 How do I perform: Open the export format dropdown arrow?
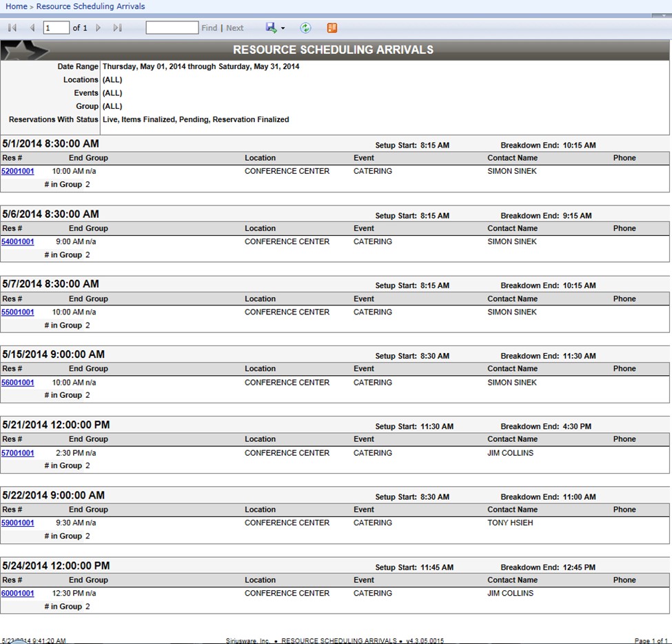[x=283, y=28]
